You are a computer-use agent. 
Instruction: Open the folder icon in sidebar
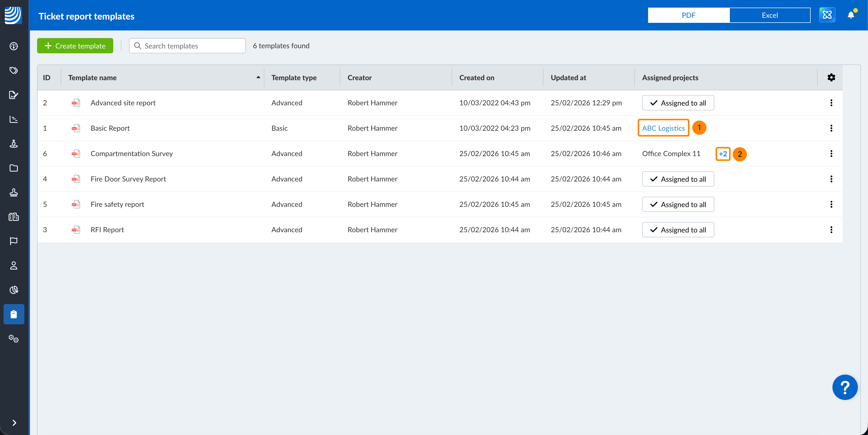(14, 168)
